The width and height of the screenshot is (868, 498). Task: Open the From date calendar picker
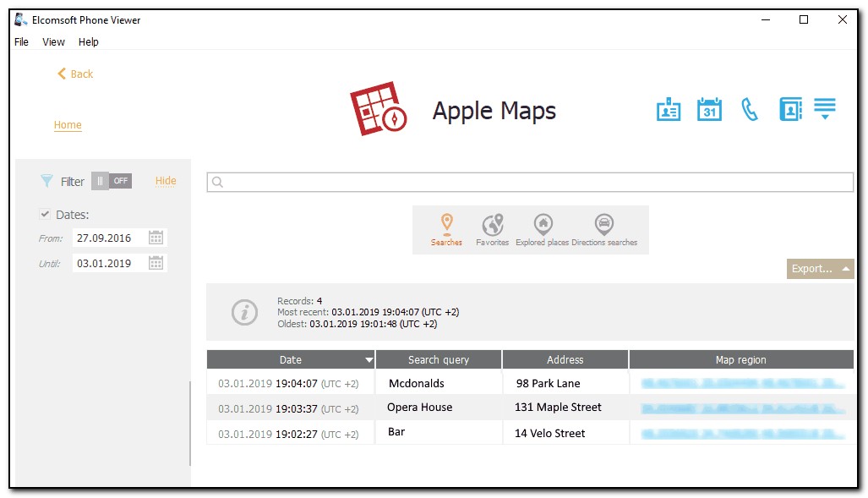(156, 238)
